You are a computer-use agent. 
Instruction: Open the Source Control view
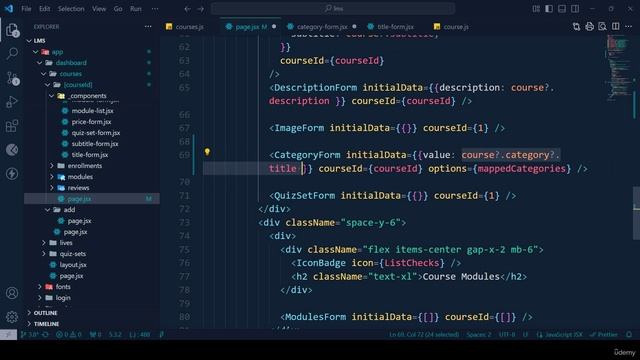click(x=12, y=78)
